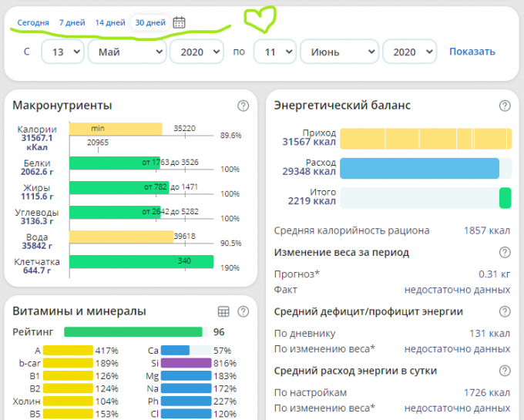The height and width of the screenshot is (420, 524).
Task: Open table view icon in Витамины и минералы
Action: (x=223, y=311)
